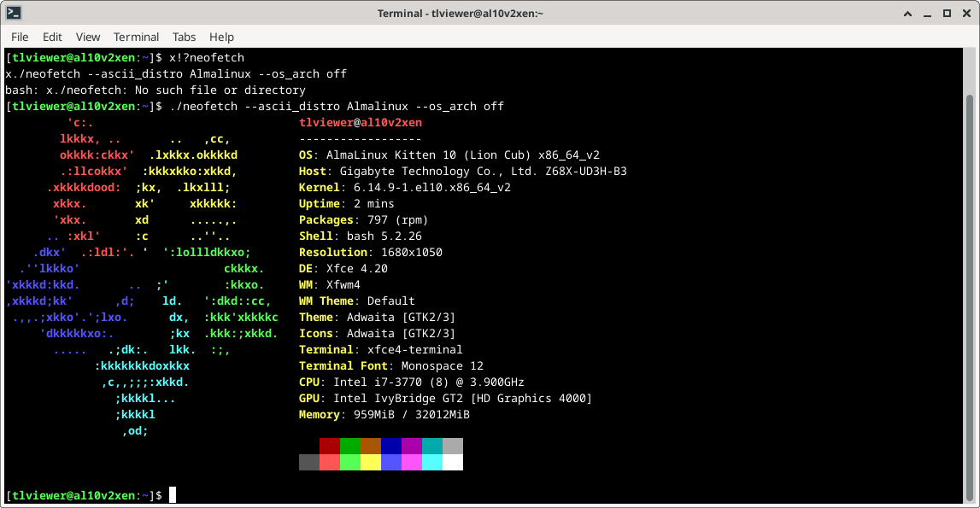Viewport: 980px width, 508px height.
Task: Open the File menu
Action: click(20, 37)
